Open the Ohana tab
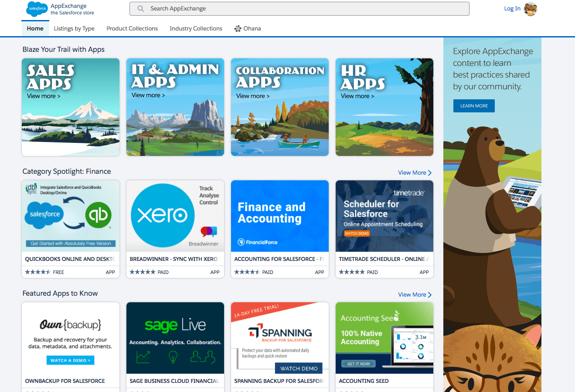The width and height of the screenshot is (575, 392). tap(248, 29)
